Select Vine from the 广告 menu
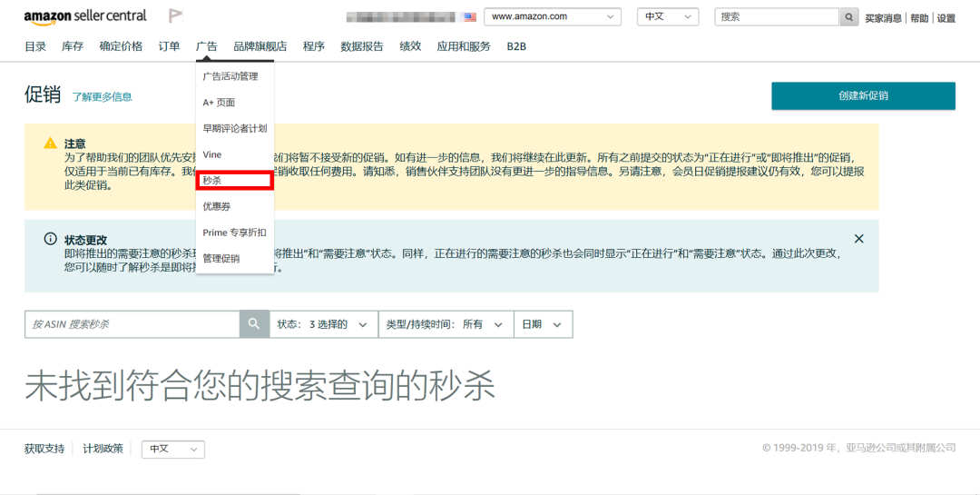This screenshot has height=495, width=980. click(x=234, y=154)
